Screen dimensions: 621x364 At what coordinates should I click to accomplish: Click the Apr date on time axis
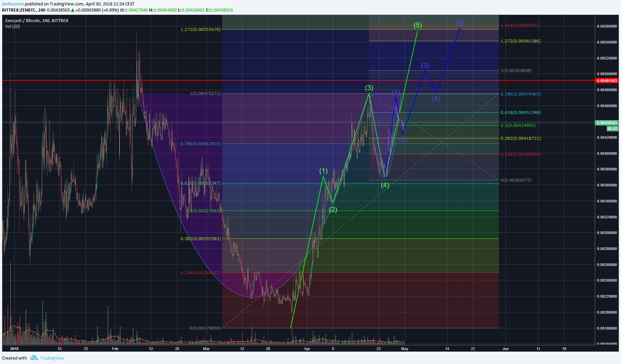[x=307, y=349]
